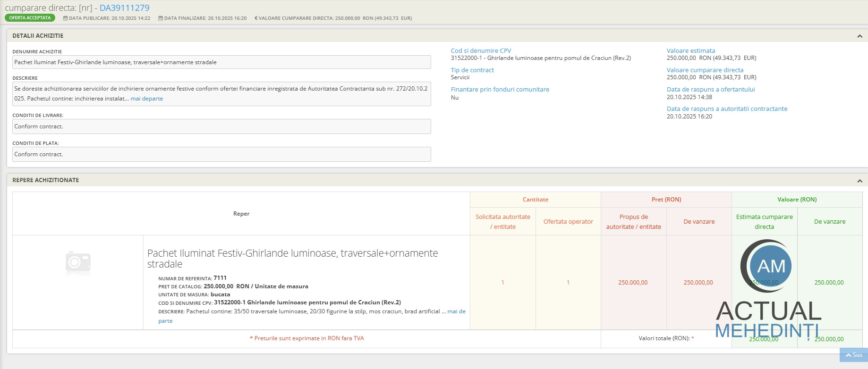Click the camera placeholder image of the item
Screen dimensions: 868x369
click(78, 262)
